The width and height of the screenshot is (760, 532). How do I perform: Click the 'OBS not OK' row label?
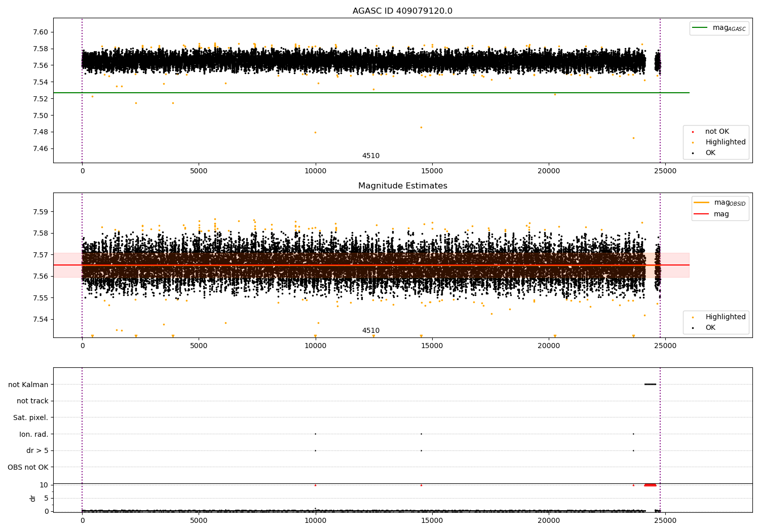pyautogui.click(x=28, y=467)
